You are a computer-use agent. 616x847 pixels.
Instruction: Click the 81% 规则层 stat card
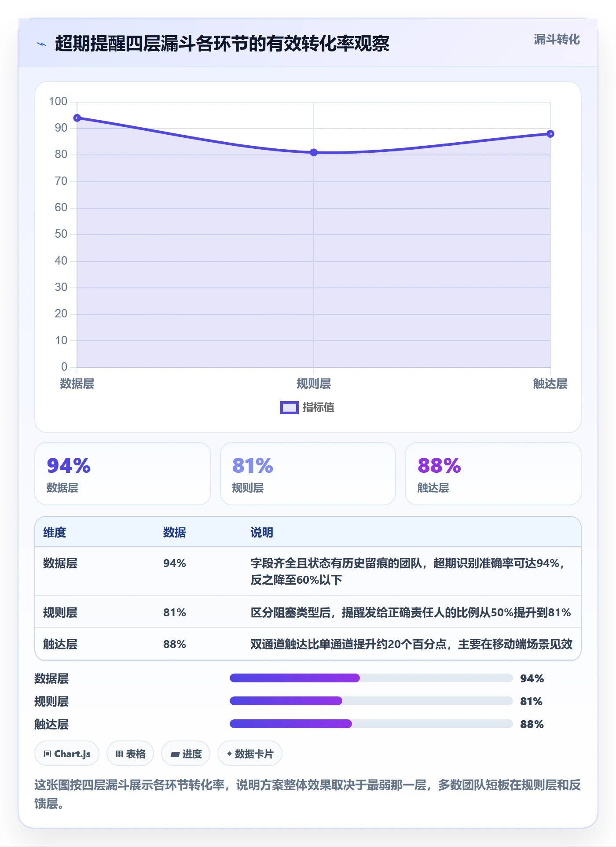(x=308, y=474)
